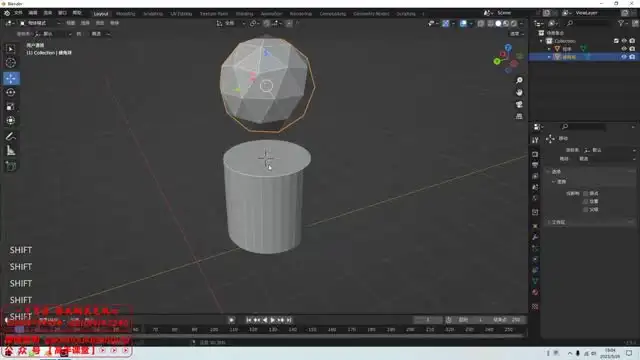
Task: Open the shading options dropdown arrow
Action: (x=522, y=23)
